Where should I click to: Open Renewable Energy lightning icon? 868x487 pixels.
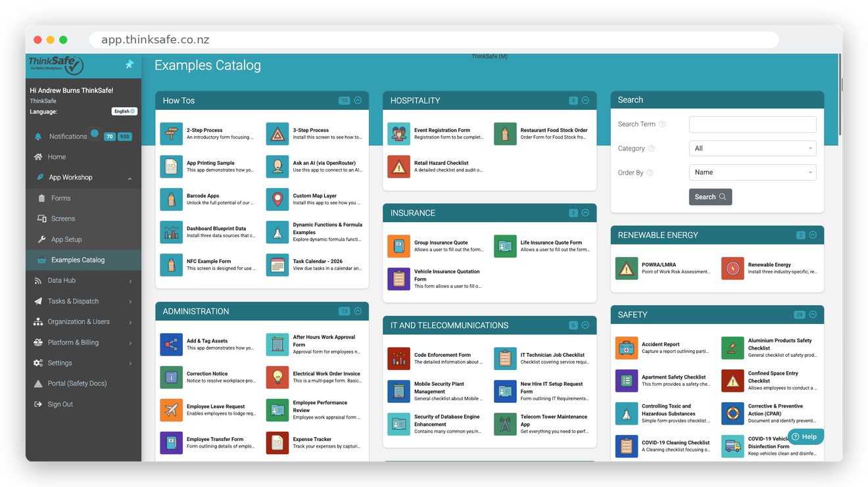click(733, 269)
